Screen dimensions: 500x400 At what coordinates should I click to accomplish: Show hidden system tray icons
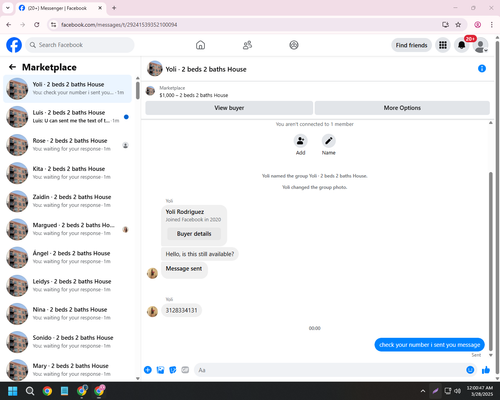(423, 391)
